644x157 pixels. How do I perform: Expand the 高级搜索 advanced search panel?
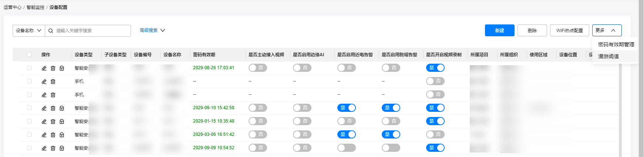pyautogui.click(x=152, y=30)
